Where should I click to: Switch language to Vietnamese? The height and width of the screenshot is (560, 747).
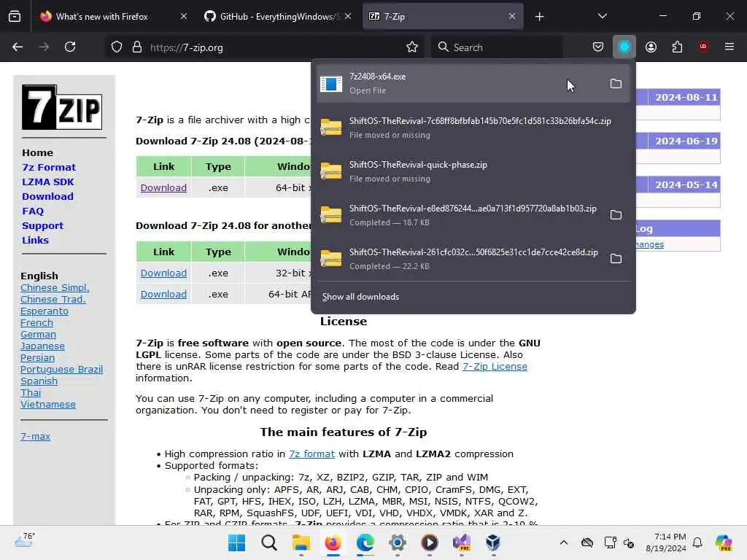point(47,404)
